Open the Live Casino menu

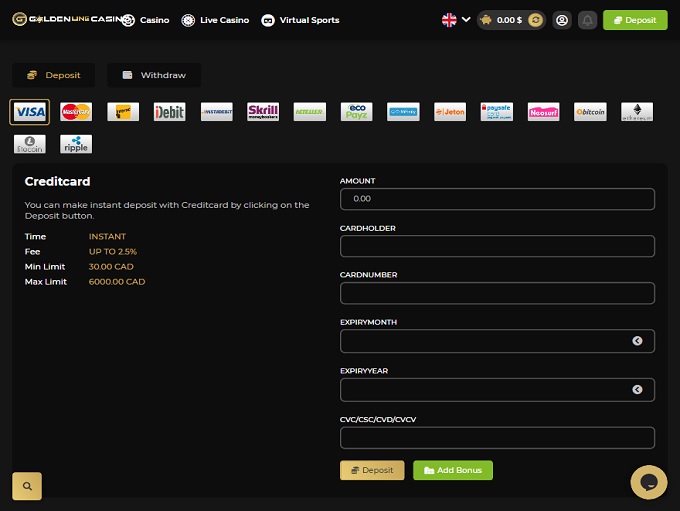pos(215,20)
